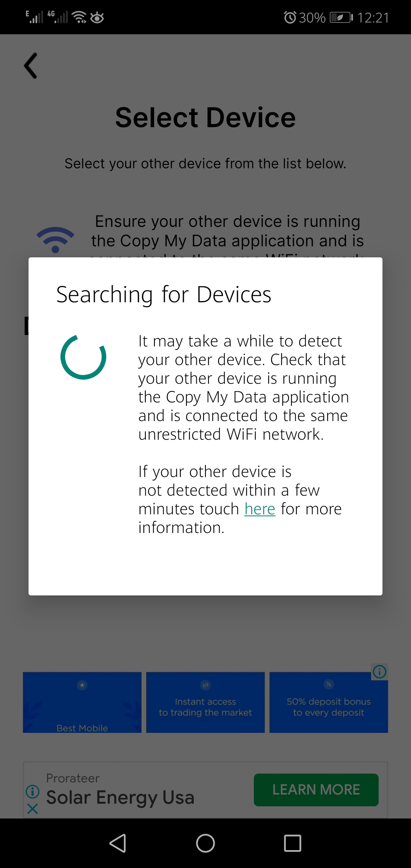Open the "Best Mobile" ad tile
Viewport: 411px width, 868px height.
pyautogui.click(x=82, y=702)
